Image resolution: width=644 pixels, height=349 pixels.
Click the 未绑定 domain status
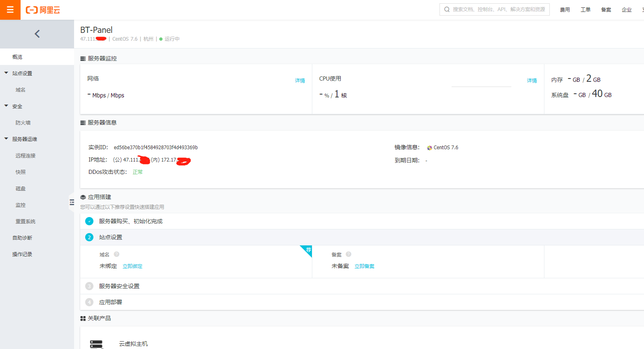[x=108, y=266]
